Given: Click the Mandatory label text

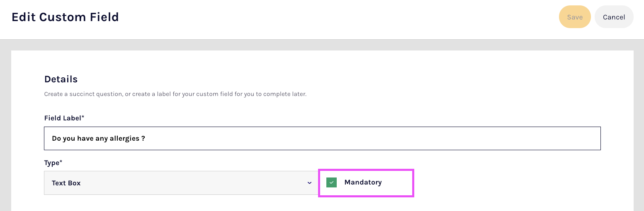Looking at the screenshot, I should click(363, 182).
